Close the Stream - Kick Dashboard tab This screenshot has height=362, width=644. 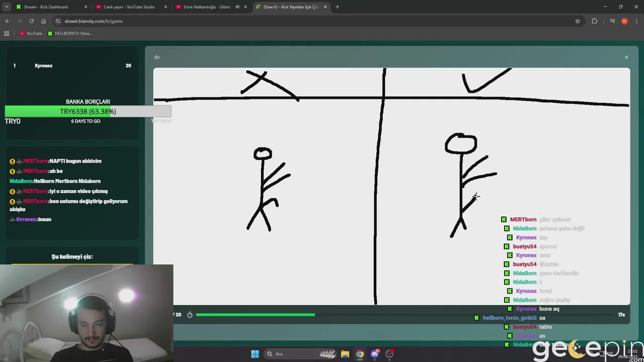click(86, 7)
